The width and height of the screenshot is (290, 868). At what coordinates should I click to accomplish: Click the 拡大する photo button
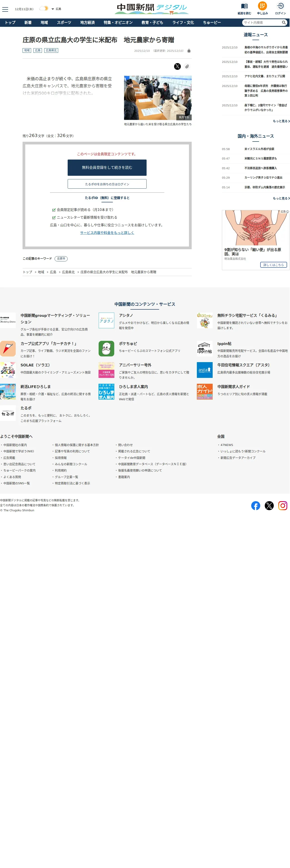(x=184, y=117)
